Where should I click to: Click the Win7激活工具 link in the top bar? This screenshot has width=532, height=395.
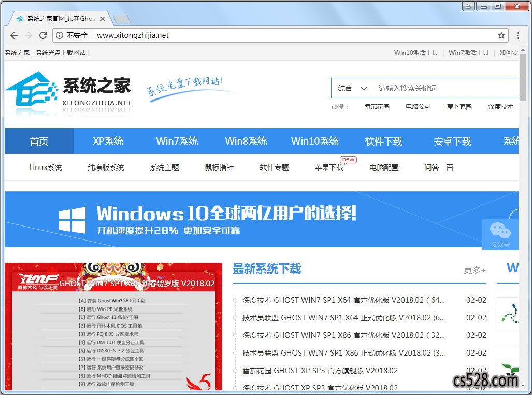[x=469, y=53]
